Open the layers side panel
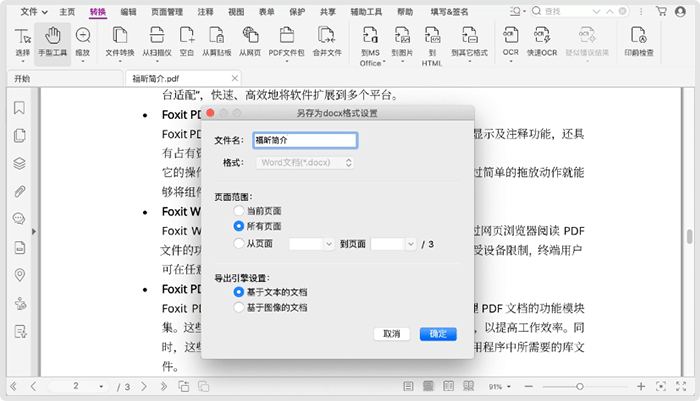 [x=19, y=163]
